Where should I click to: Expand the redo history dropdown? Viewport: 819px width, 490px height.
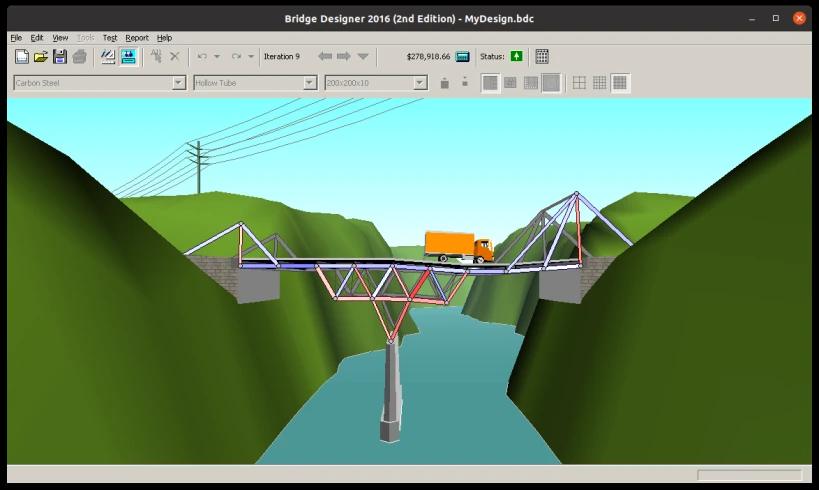point(251,56)
